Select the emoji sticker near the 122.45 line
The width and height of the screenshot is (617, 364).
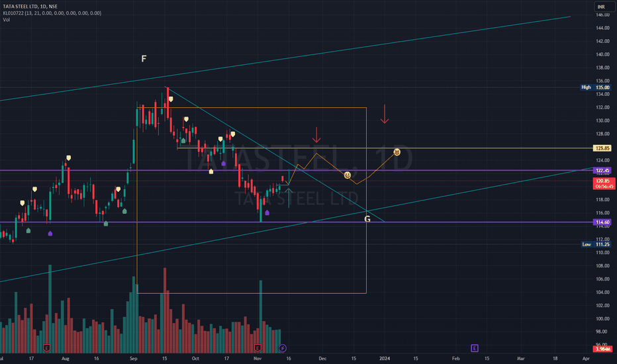point(348,175)
